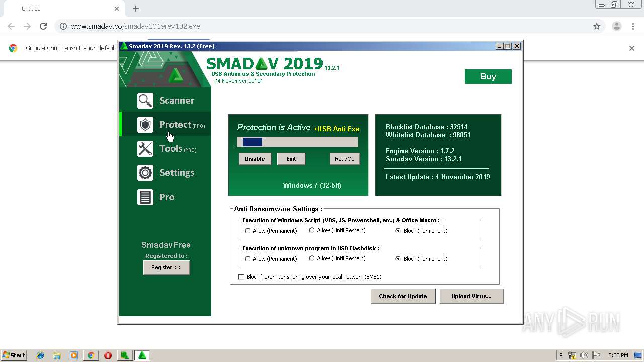
Task: Switch to Chrome in taskbar
Action: 91,355
